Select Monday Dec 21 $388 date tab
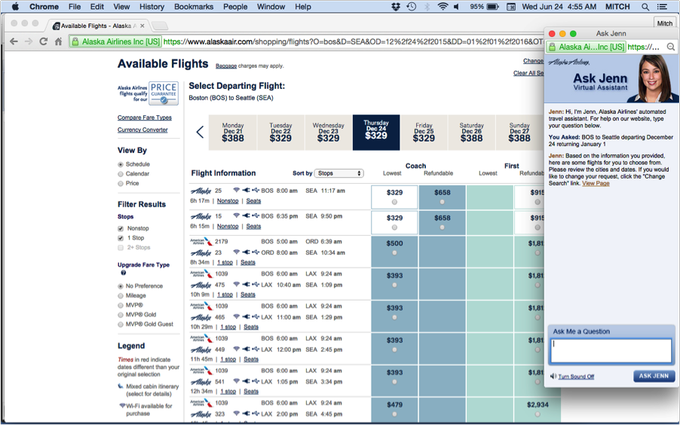This screenshot has height=425, width=680. pos(233,132)
